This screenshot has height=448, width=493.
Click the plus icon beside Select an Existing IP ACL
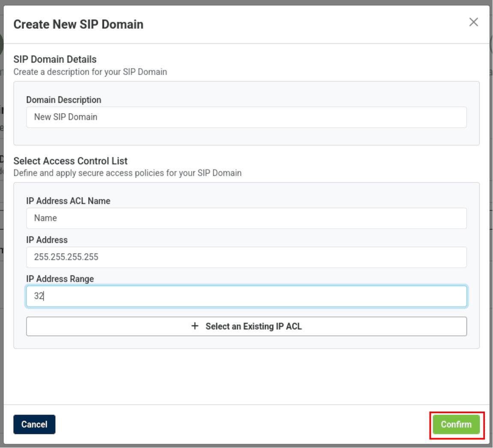pyautogui.click(x=195, y=326)
